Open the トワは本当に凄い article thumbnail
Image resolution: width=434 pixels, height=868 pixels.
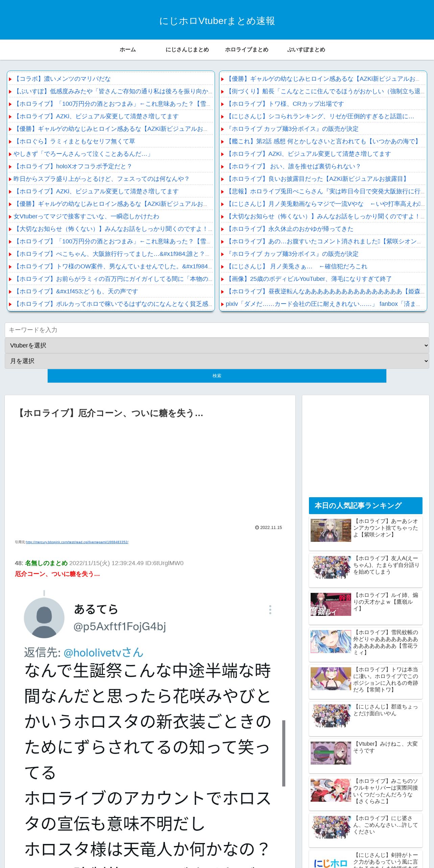point(331,679)
